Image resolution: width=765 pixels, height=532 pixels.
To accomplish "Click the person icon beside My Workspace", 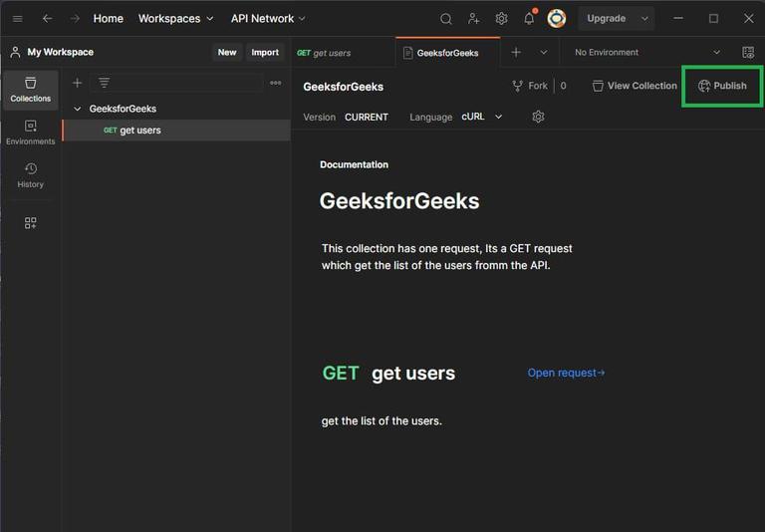I will [15, 52].
